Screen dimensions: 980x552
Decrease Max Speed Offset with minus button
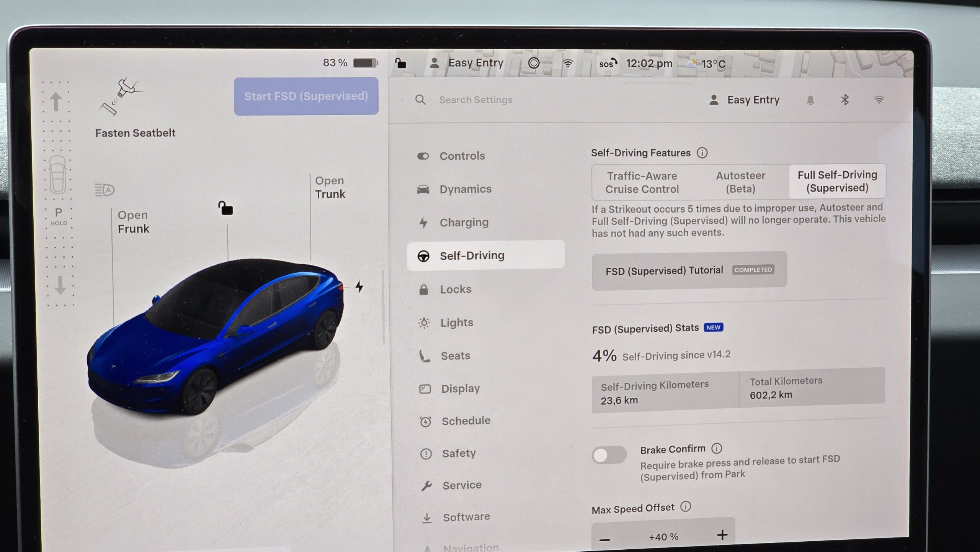pos(604,540)
